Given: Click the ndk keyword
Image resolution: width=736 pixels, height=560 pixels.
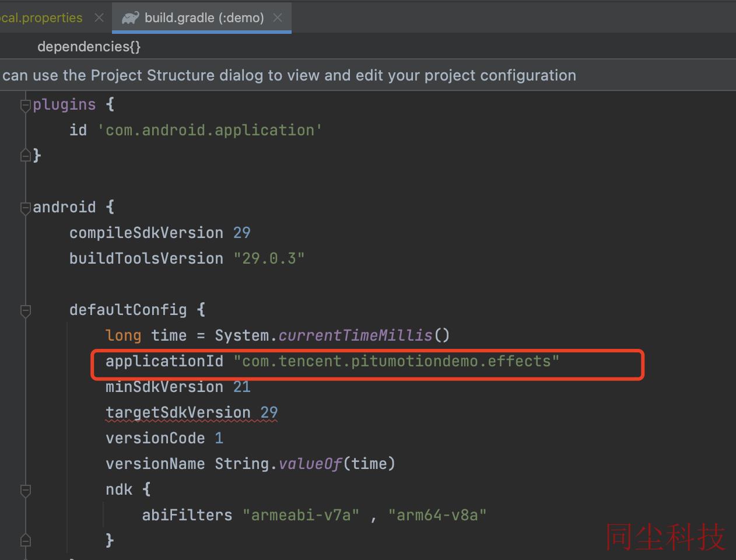Looking at the screenshot, I should tap(119, 489).
